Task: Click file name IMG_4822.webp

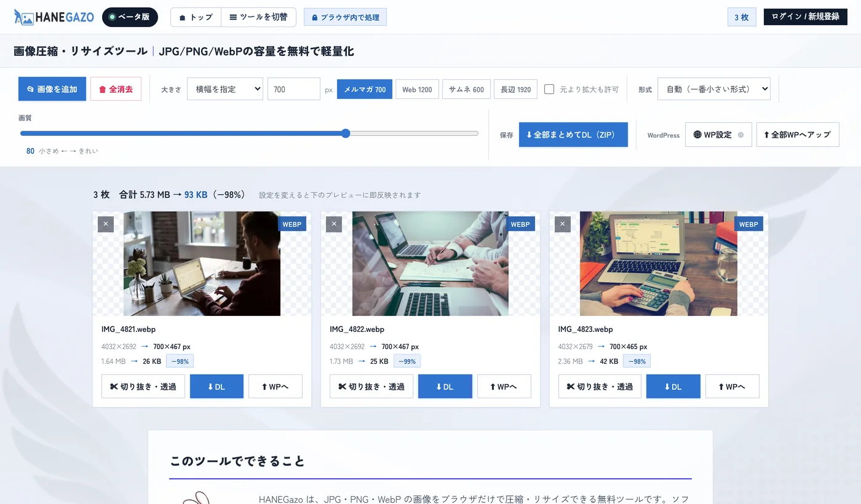Action: (357, 329)
